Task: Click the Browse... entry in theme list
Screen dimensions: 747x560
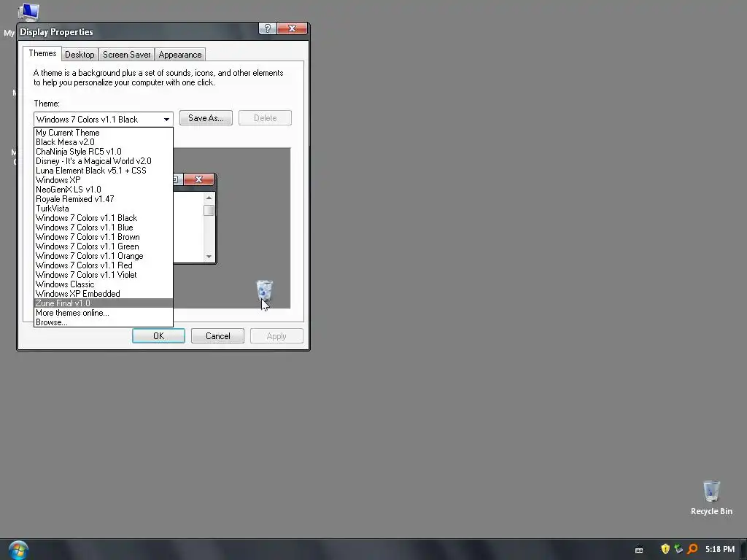Action: click(x=104, y=322)
